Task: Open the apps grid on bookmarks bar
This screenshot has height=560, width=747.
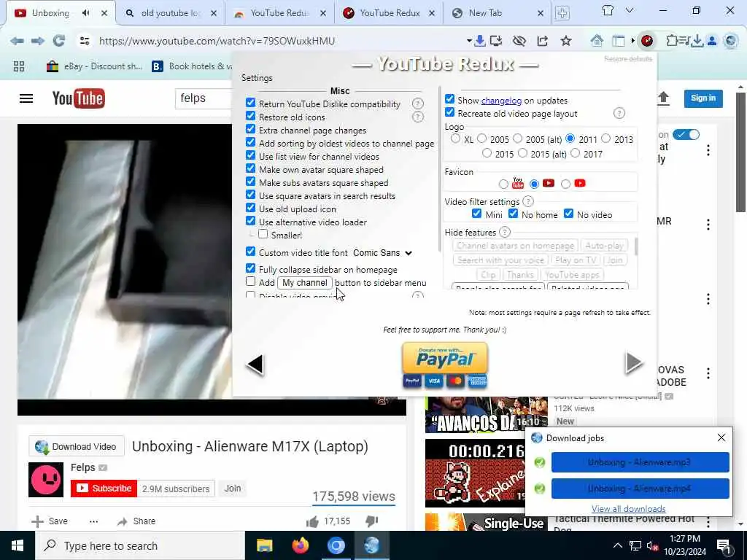Action: tap(19, 66)
